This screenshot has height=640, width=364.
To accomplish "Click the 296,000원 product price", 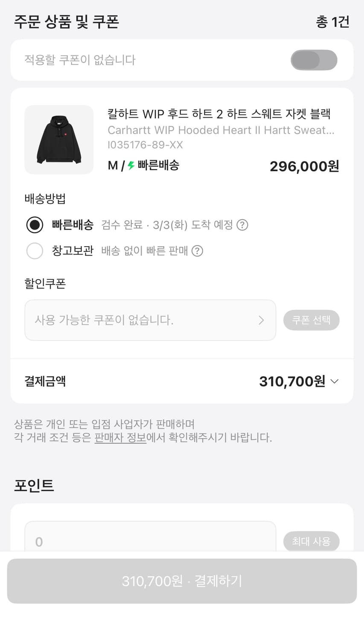I will [304, 166].
